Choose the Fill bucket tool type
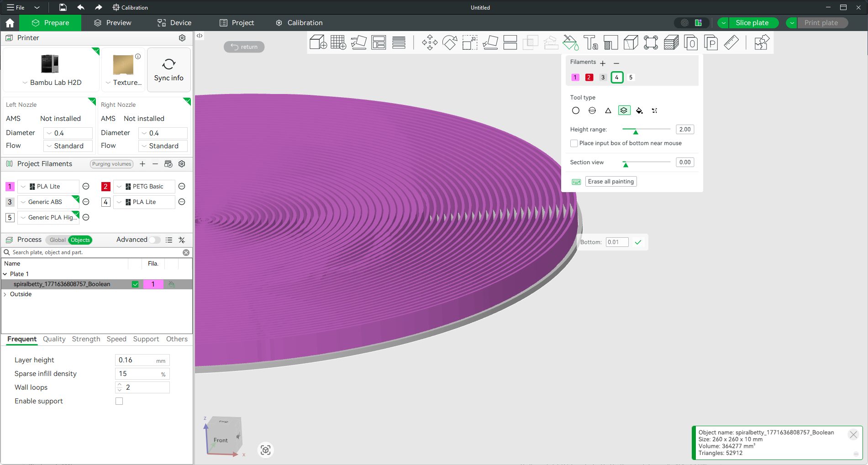868x465 pixels. pos(639,110)
